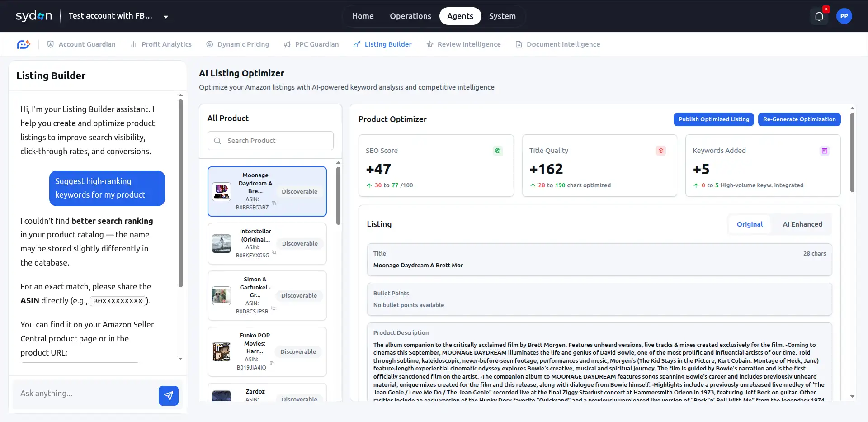Click Publish Optimized Listing button
Screen dimensions: 868x422
pos(714,119)
